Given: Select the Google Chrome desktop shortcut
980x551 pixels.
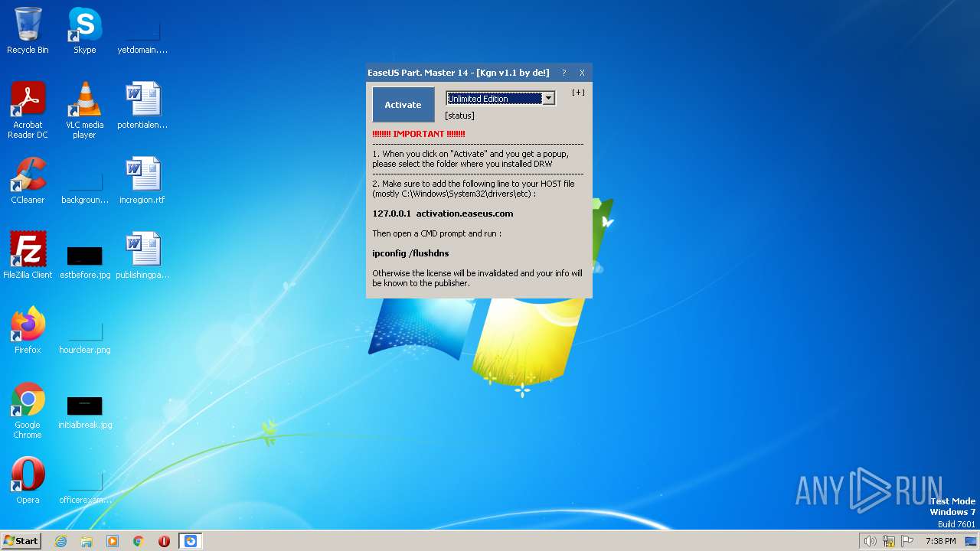Looking at the screenshot, I should (x=28, y=410).
